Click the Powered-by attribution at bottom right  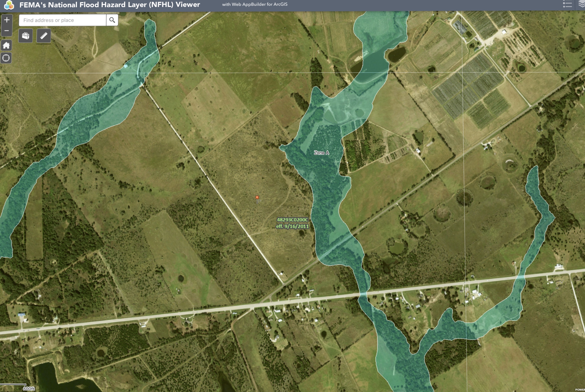pos(580,390)
